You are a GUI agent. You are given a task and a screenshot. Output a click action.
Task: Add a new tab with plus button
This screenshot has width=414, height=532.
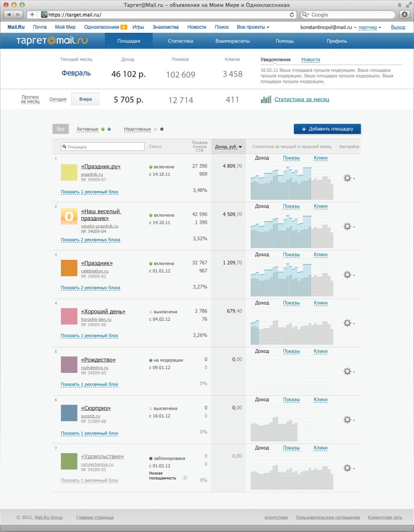coord(32,14)
